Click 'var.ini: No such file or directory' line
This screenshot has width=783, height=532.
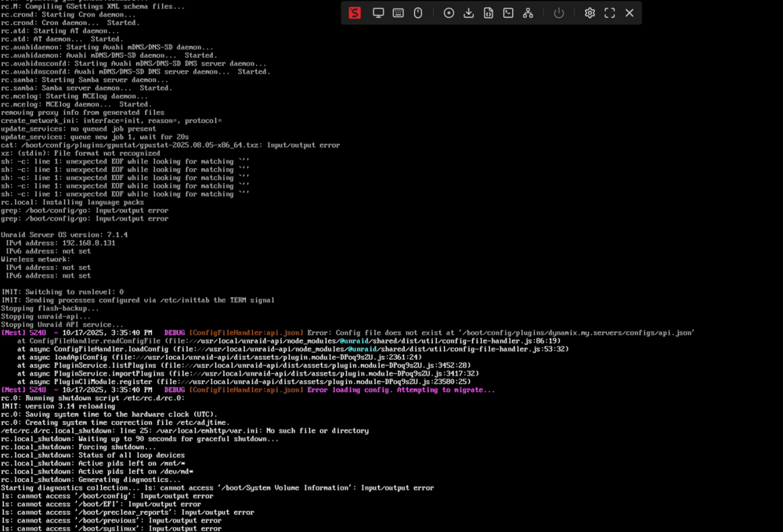click(x=185, y=431)
